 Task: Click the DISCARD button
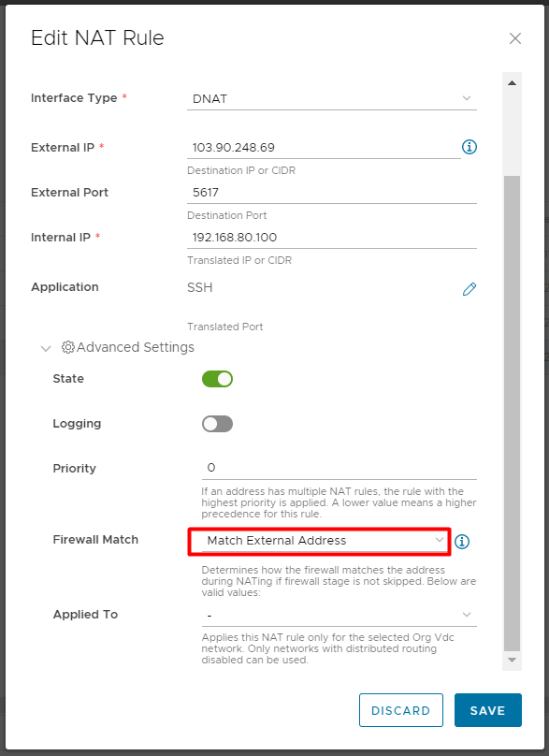coord(401,710)
